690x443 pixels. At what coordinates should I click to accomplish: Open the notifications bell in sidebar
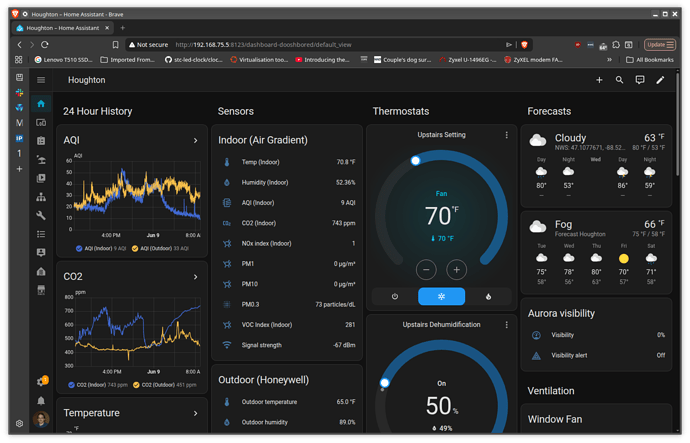tap(41, 401)
